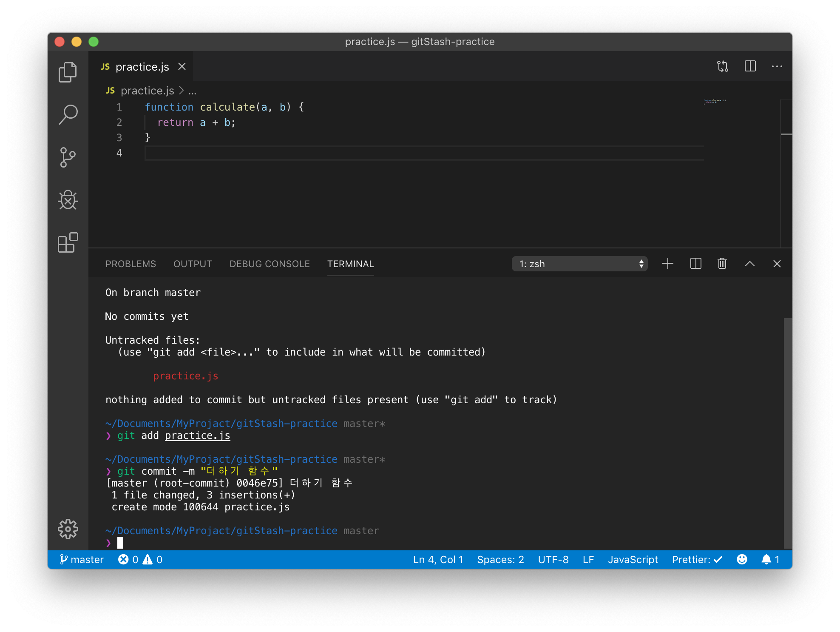
Task: Split the editor to the right
Action: [750, 66]
